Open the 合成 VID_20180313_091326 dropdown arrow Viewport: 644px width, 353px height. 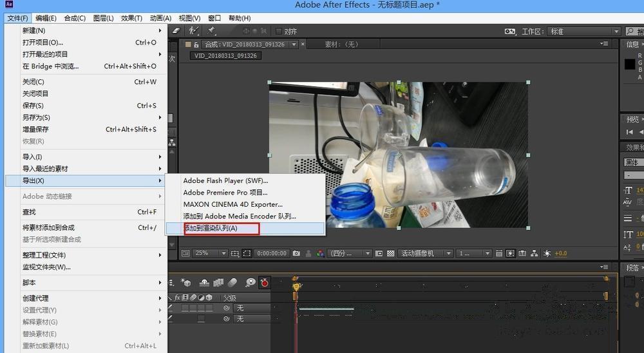coord(294,44)
